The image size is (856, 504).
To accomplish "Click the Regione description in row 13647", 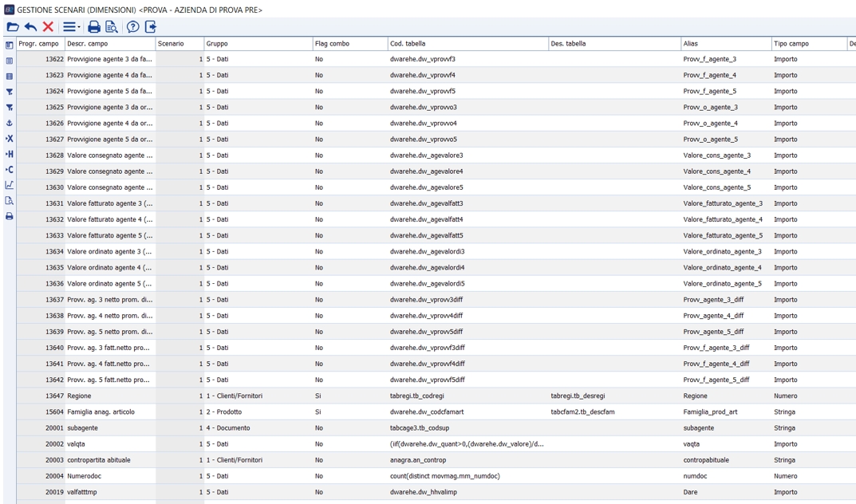I will tap(110, 396).
